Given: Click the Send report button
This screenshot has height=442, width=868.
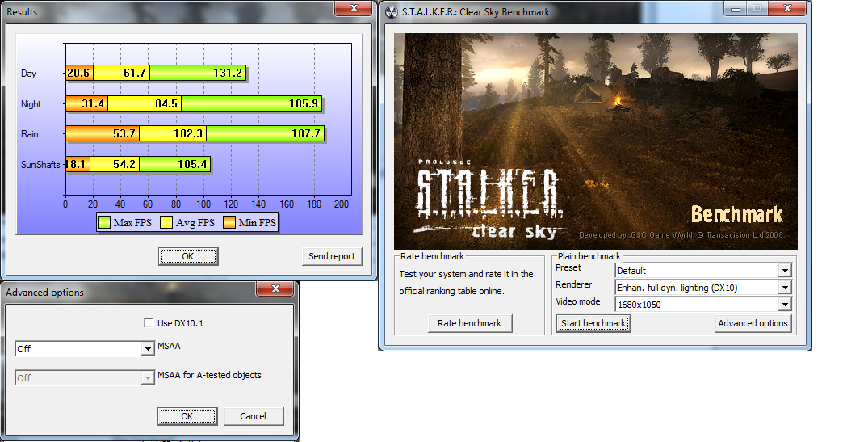Looking at the screenshot, I should click(x=332, y=256).
